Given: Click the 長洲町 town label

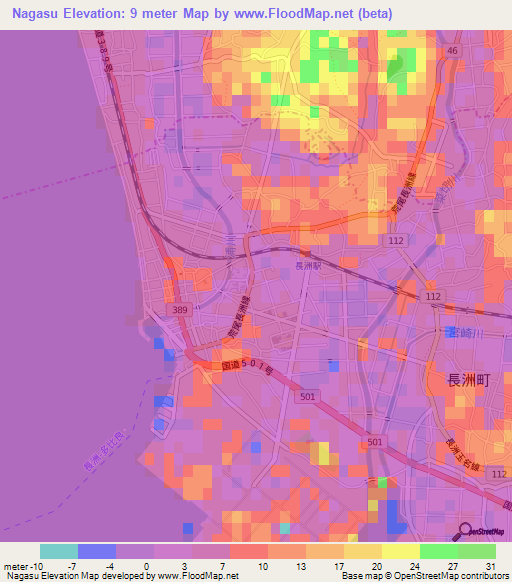Looking at the screenshot, I should click(469, 380).
